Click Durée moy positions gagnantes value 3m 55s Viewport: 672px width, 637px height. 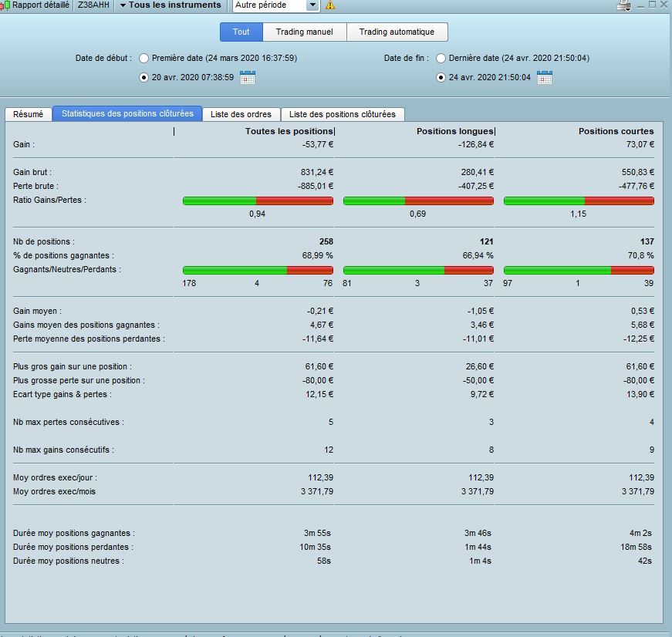point(317,534)
